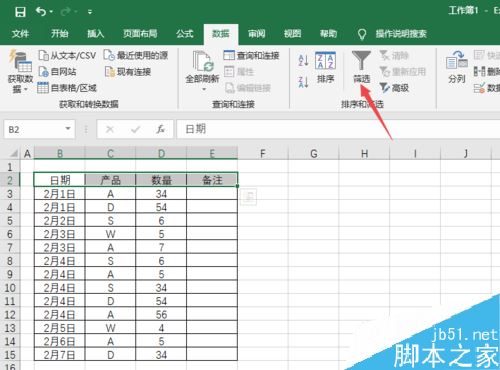Click the formula bar showing 日期
Viewport: 500px width, 370px height.
click(x=338, y=129)
